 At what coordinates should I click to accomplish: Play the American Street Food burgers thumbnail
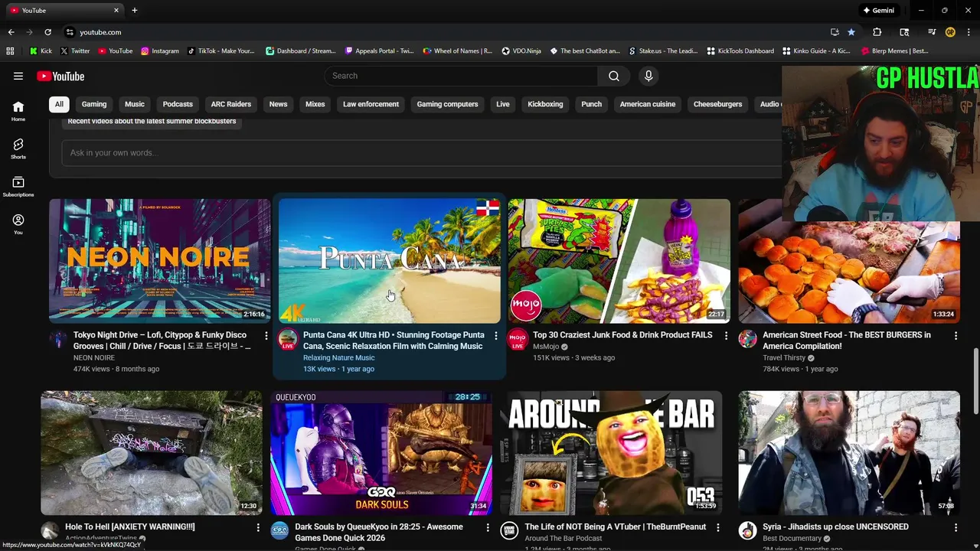(x=848, y=272)
